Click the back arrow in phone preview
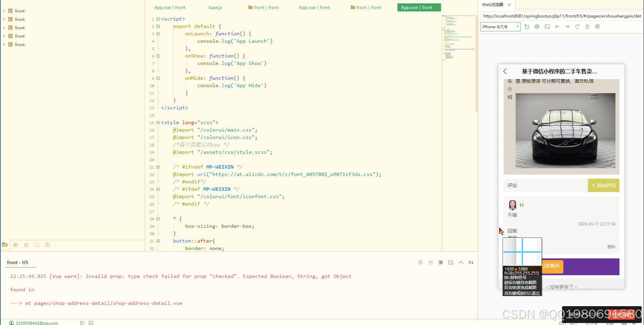Image resolution: width=644 pixels, height=325 pixels. (505, 71)
